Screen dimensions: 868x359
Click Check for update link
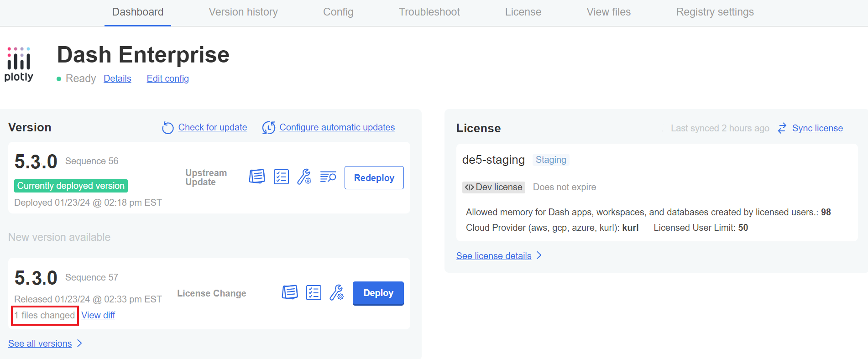pyautogui.click(x=212, y=127)
